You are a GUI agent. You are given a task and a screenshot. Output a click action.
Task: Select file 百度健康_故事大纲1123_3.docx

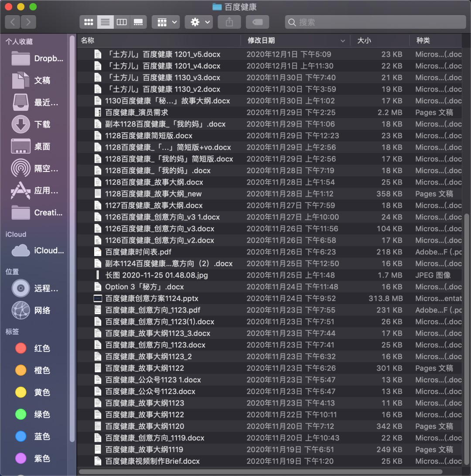[x=270, y=333]
